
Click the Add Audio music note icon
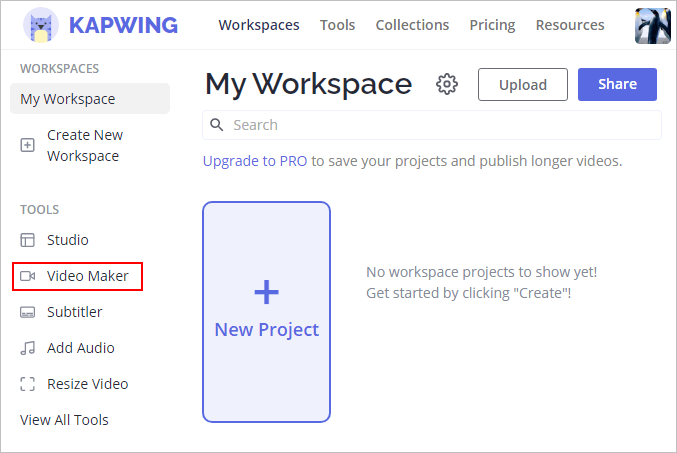pyautogui.click(x=28, y=348)
